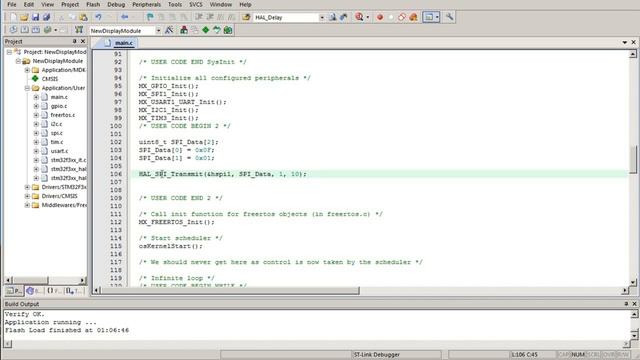Open the Debug menu
The width and height of the screenshot is (640, 360).
click(x=116, y=4)
